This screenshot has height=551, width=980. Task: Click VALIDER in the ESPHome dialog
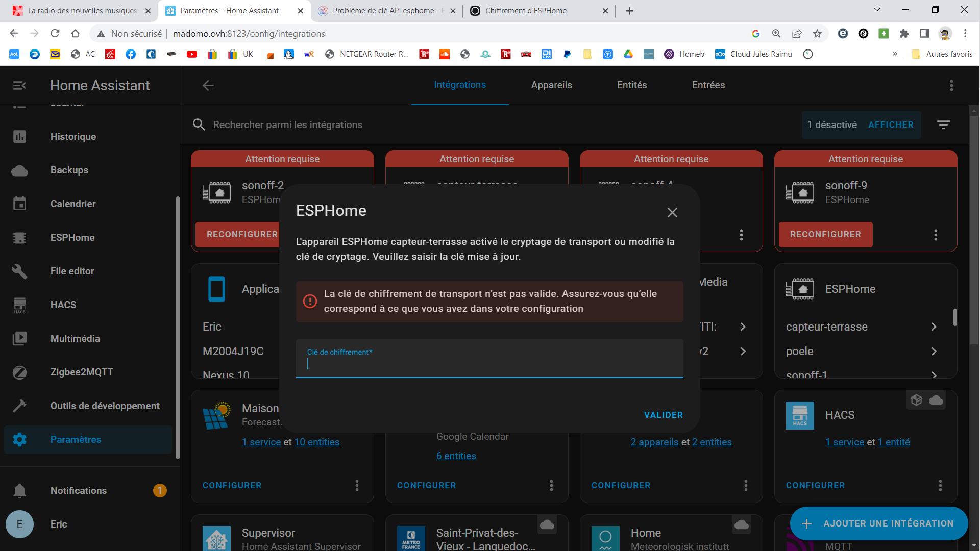[x=663, y=415]
